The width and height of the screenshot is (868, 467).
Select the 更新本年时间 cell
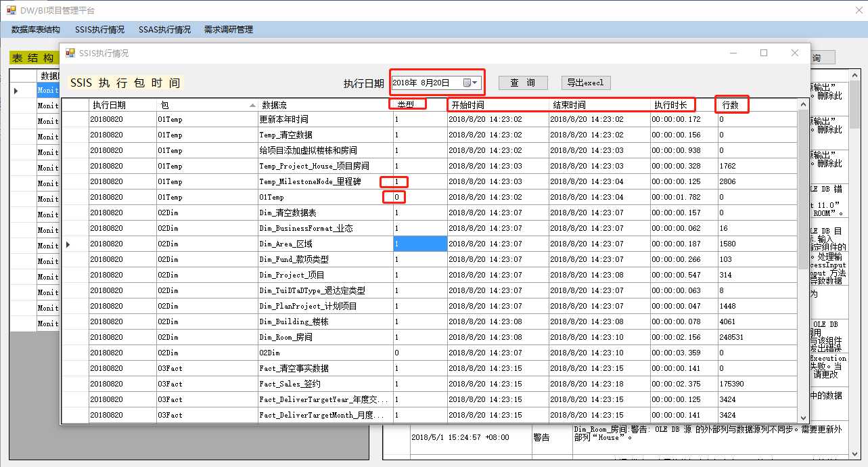click(325, 119)
